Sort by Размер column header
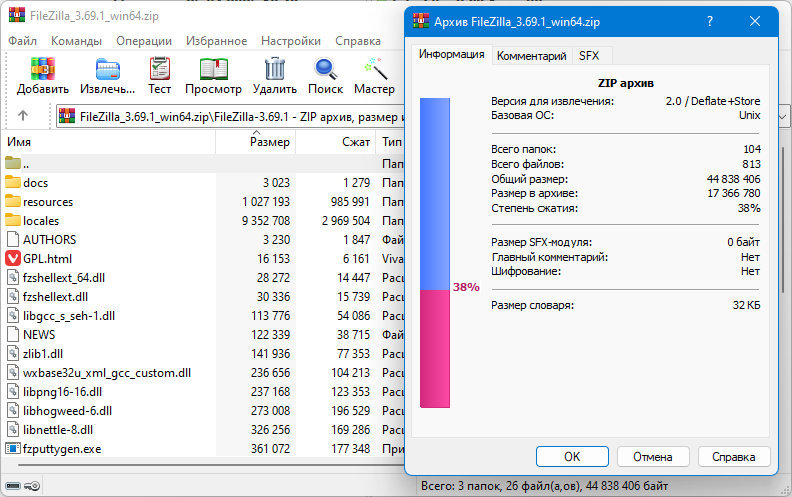The height and width of the screenshot is (497, 792). [256, 142]
